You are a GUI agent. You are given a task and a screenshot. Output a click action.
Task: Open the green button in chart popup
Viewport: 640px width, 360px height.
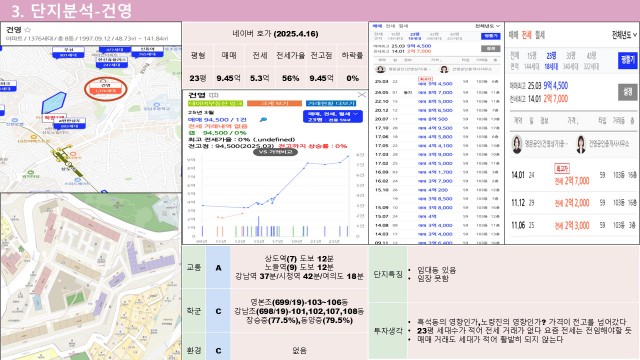(216, 104)
